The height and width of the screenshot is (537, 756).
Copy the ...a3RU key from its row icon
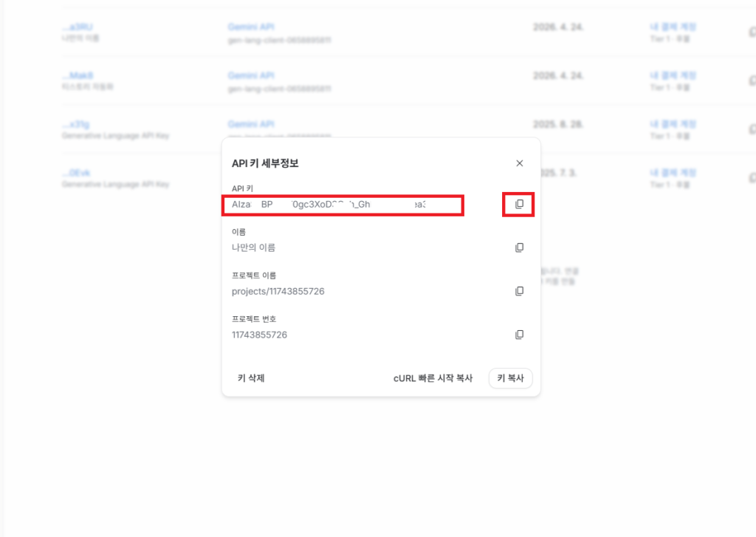pos(752,30)
